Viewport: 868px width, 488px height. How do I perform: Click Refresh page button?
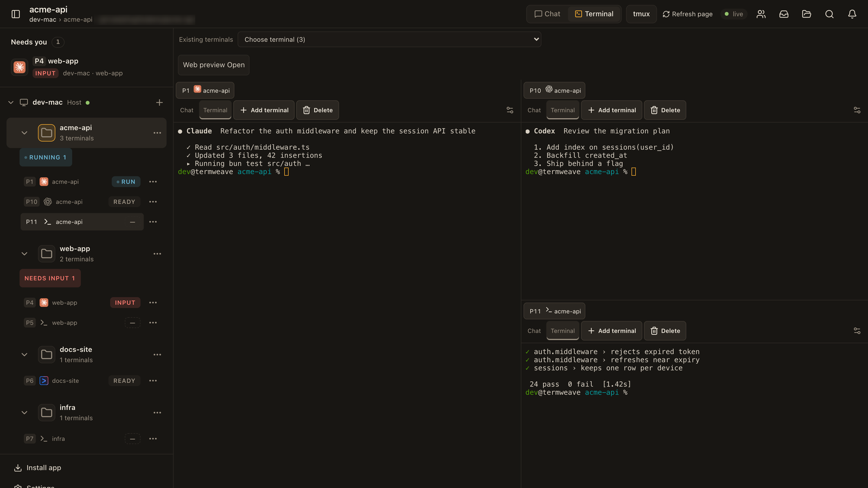point(687,14)
